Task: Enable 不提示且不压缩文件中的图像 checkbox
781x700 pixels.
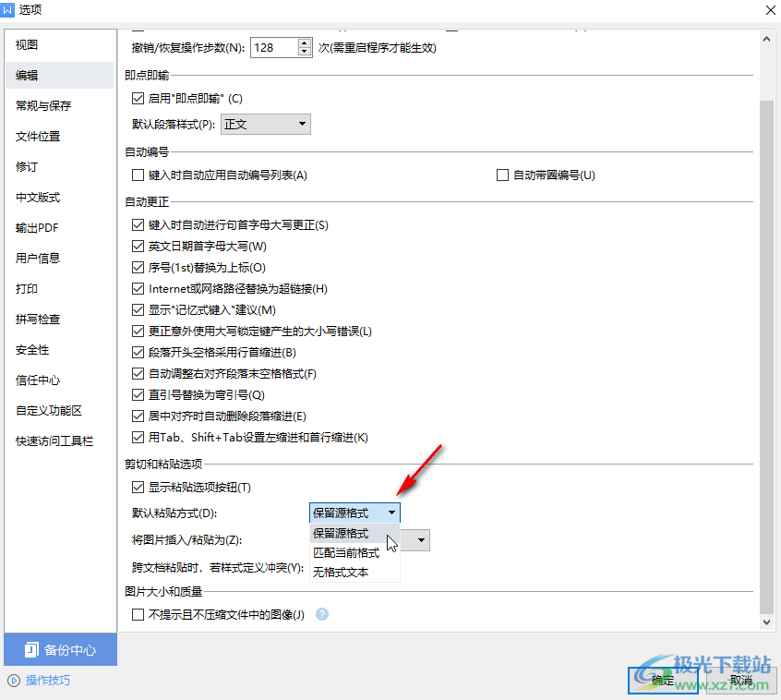Action: pos(138,614)
